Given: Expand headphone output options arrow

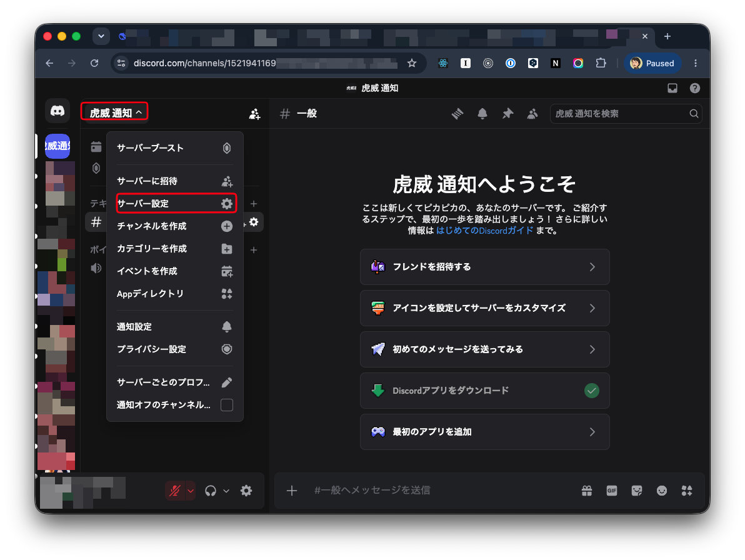Looking at the screenshot, I should tap(226, 491).
